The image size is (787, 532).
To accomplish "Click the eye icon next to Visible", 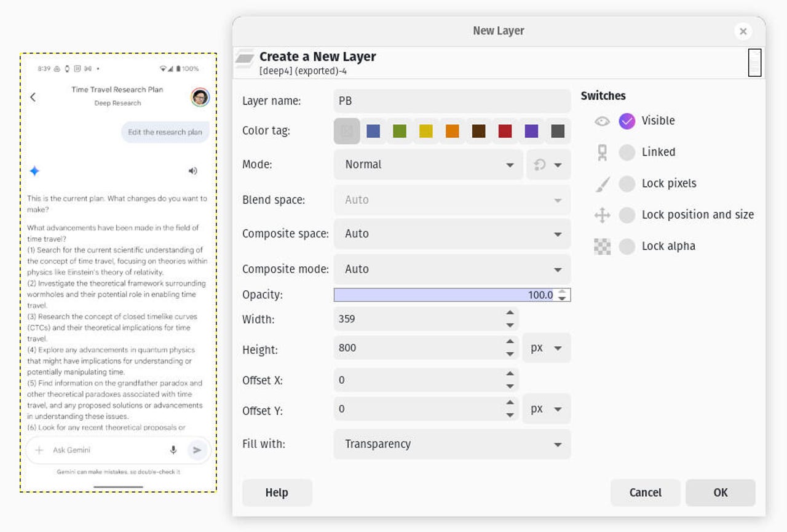I will click(602, 121).
